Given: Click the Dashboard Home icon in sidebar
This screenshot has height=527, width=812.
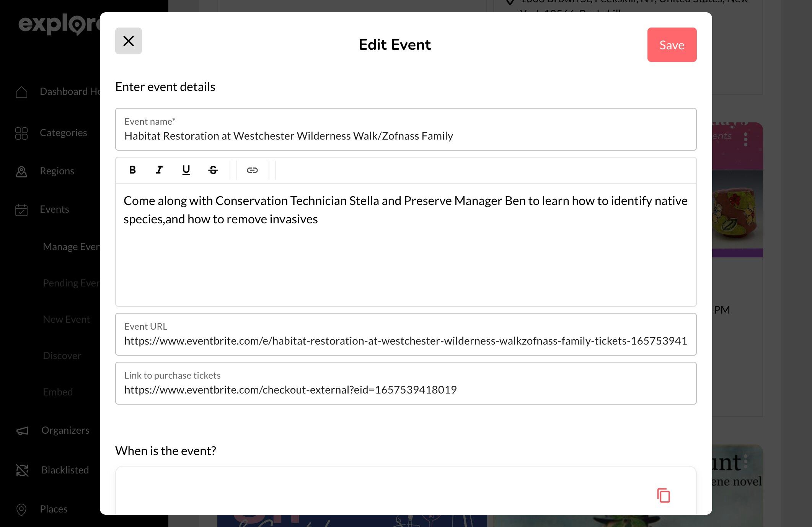Looking at the screenshot, I should point(21,92).
